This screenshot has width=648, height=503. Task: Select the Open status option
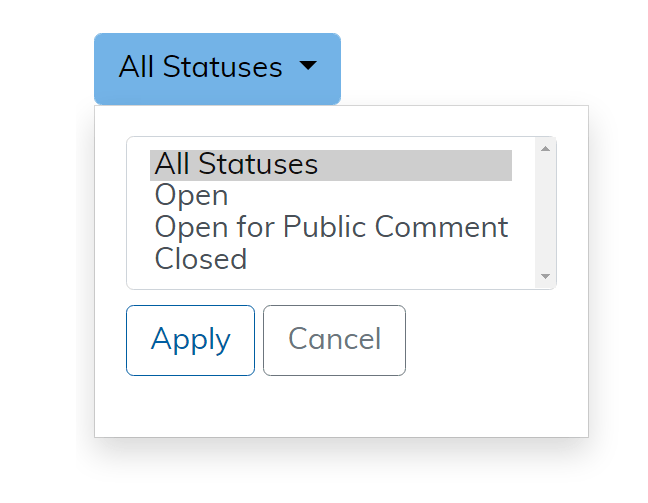click(x=192, y=196)
